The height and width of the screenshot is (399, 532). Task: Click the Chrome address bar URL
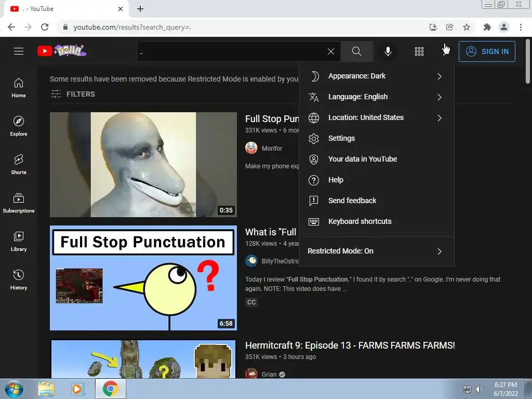[132, 27]
